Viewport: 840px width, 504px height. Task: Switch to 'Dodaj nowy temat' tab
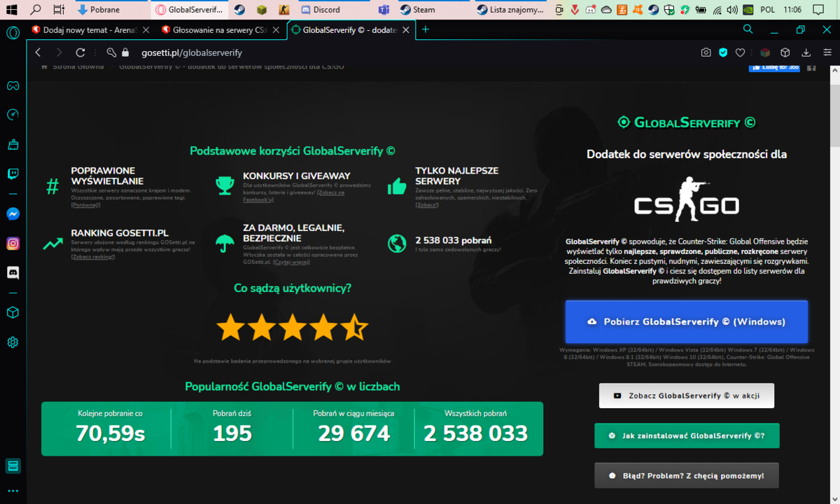point(91,29)
